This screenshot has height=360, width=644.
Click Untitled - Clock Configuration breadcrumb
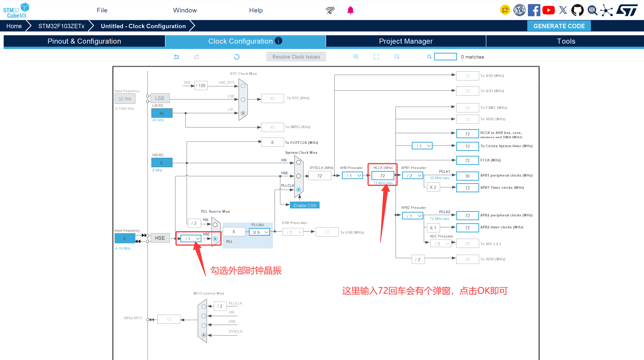click(x=143, y=26)
